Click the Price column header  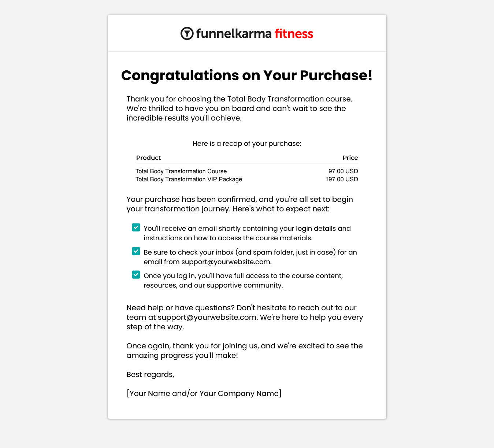click(350, 158)
